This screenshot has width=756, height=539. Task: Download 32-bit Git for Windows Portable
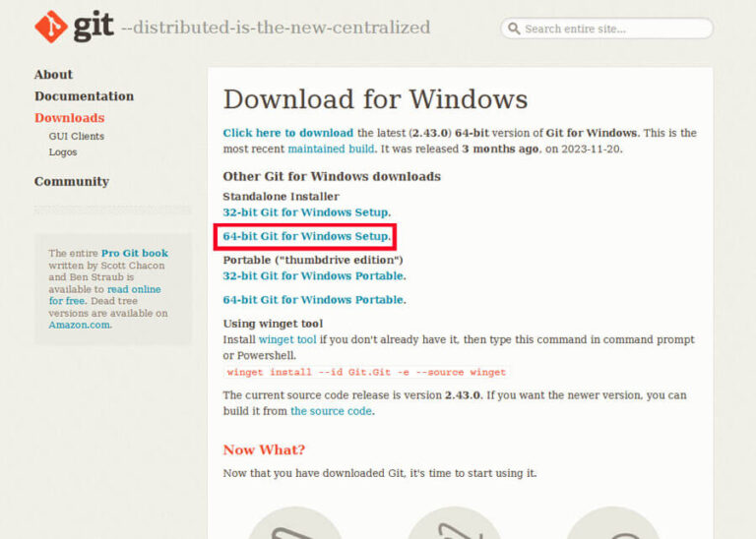(313, 276)
